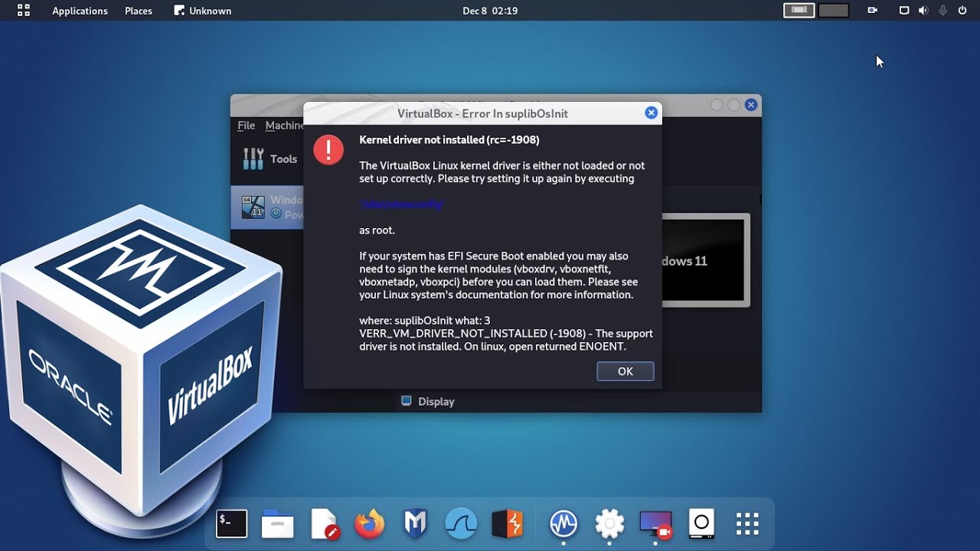
Task: Launch Metasploit from the dock
Action: [x=415, y=524]
